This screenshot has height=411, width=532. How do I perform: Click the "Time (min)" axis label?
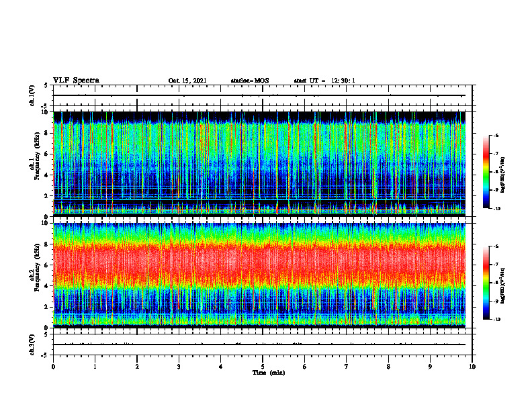tap(269, 373)
